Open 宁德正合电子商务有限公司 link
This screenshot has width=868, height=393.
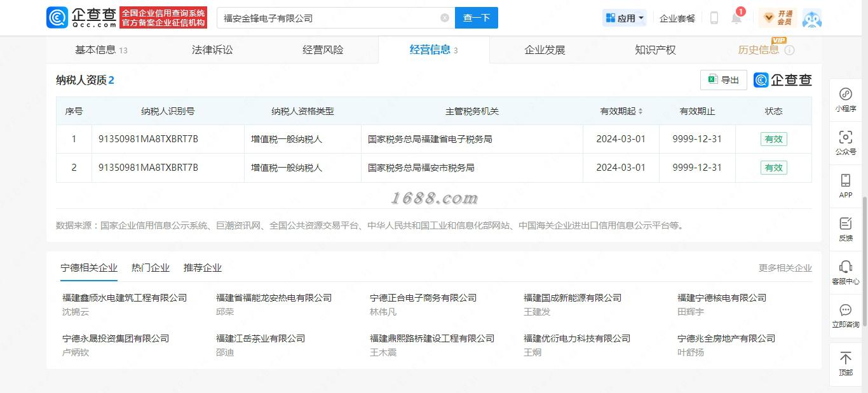(x=423, y=297)
